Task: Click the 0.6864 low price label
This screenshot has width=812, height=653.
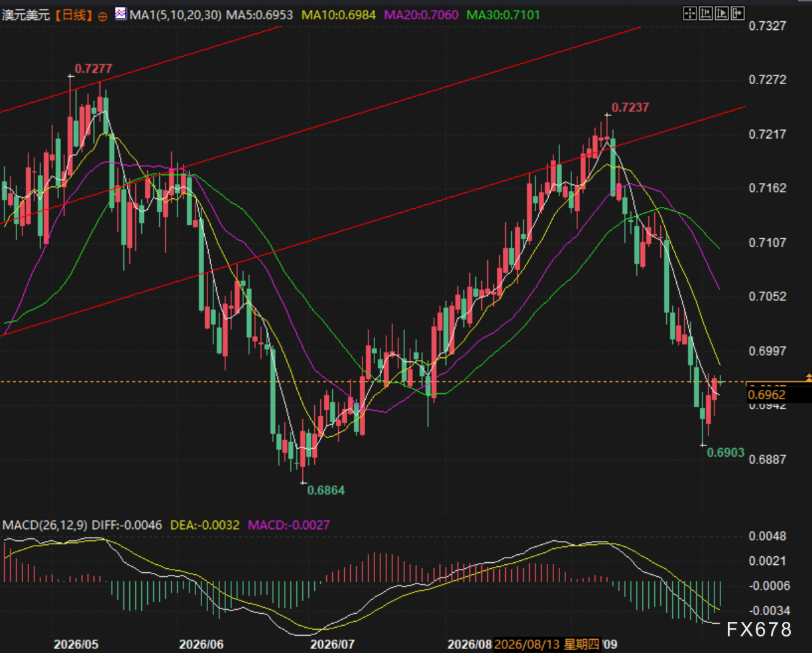Action: point(326,491)
